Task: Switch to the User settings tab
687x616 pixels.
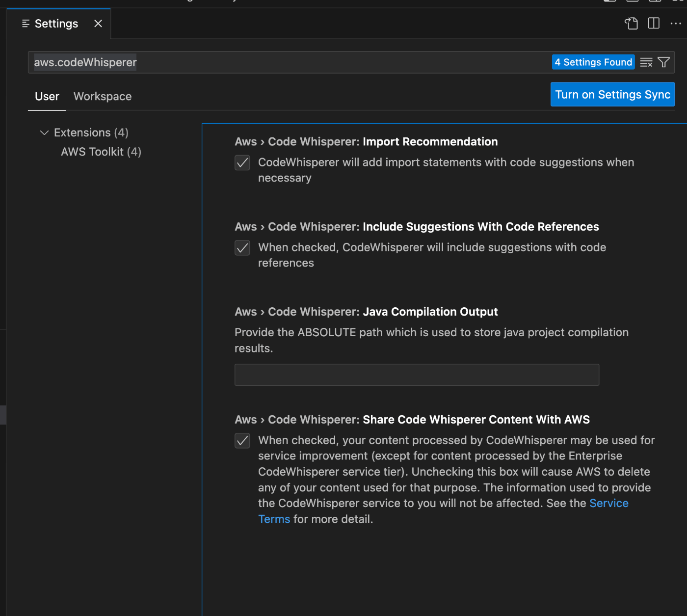Action: 47,96
